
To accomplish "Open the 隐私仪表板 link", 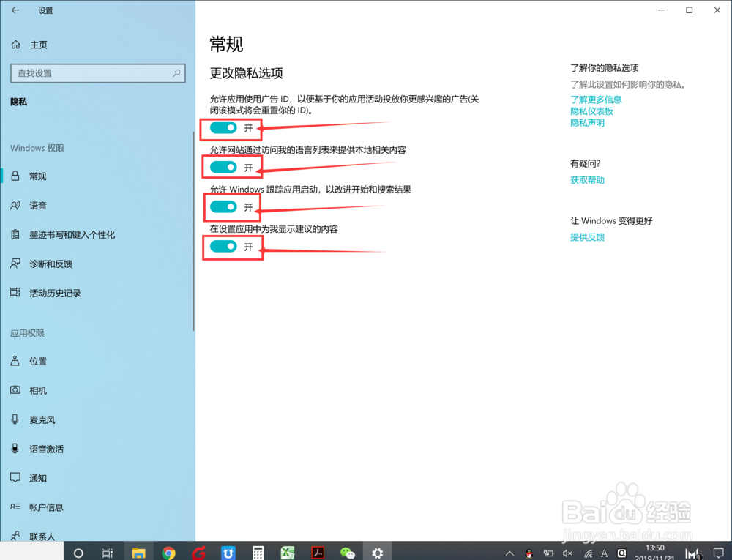I will 593,111.
